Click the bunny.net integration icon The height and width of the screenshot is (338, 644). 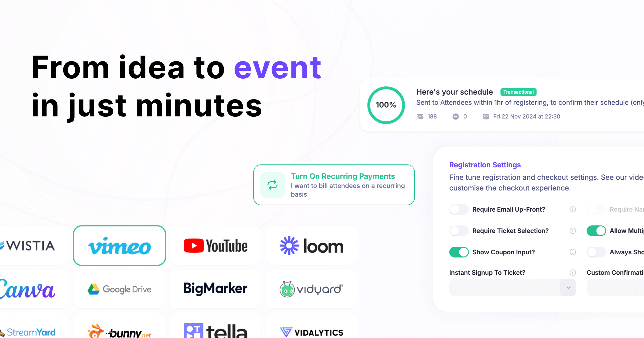pos(119,332)
